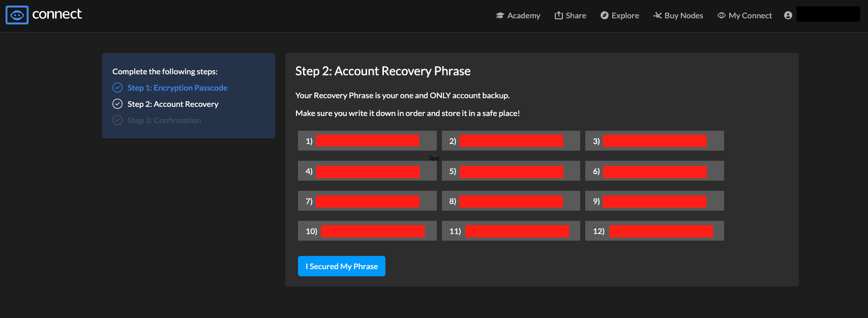This screenshot has height=318, width=868.
Task: Select Step 3: Confirmation
Action: (164, 120)
